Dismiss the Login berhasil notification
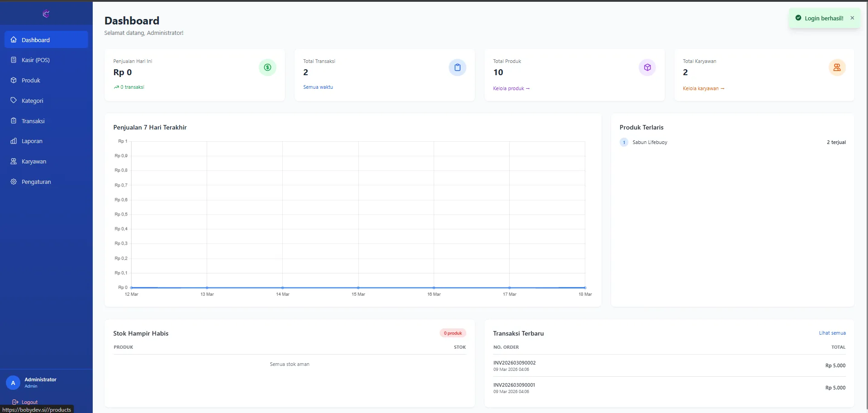 click(x=852, y=18)
